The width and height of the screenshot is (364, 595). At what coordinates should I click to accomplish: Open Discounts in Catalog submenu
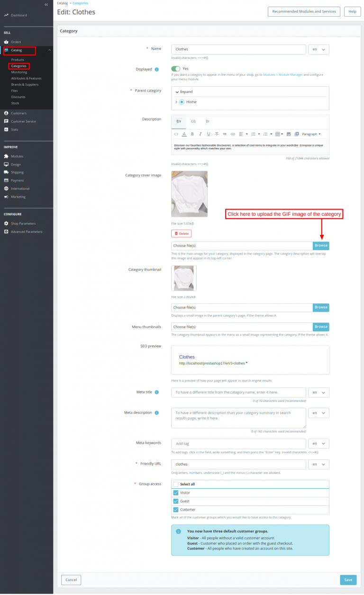[x=18, y=97]
